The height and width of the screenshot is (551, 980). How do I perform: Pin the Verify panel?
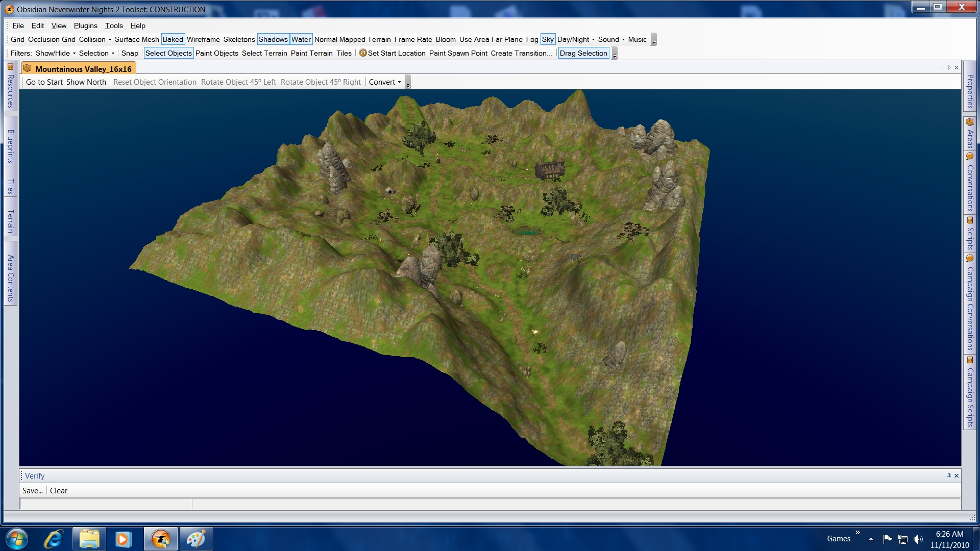(949, 475)
